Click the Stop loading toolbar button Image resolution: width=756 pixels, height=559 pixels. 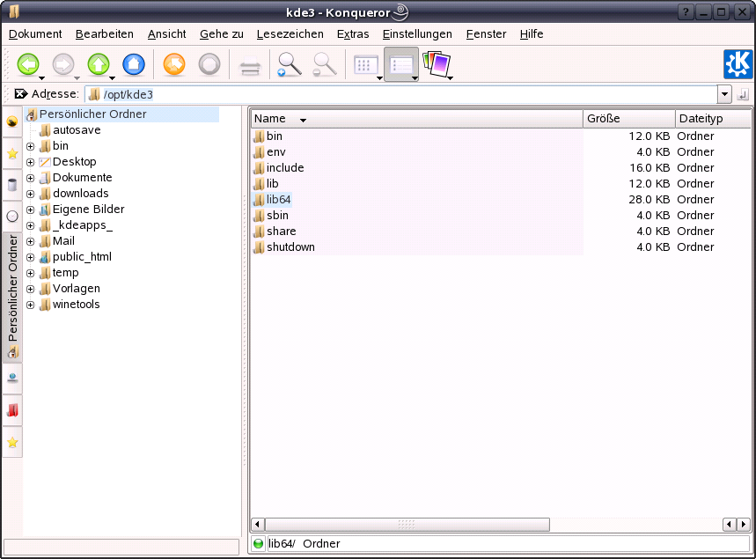click(209, 64)
